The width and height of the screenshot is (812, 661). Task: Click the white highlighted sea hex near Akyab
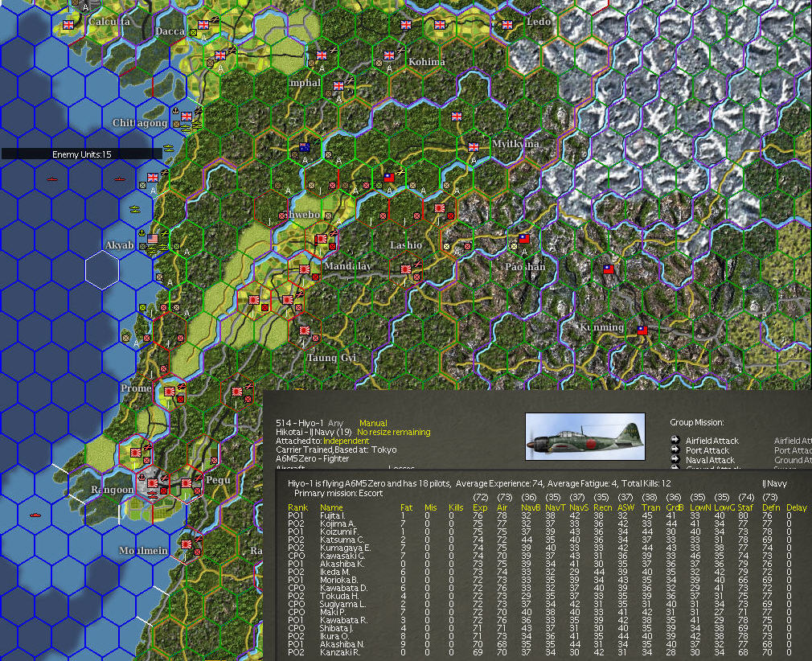point(102,270)
